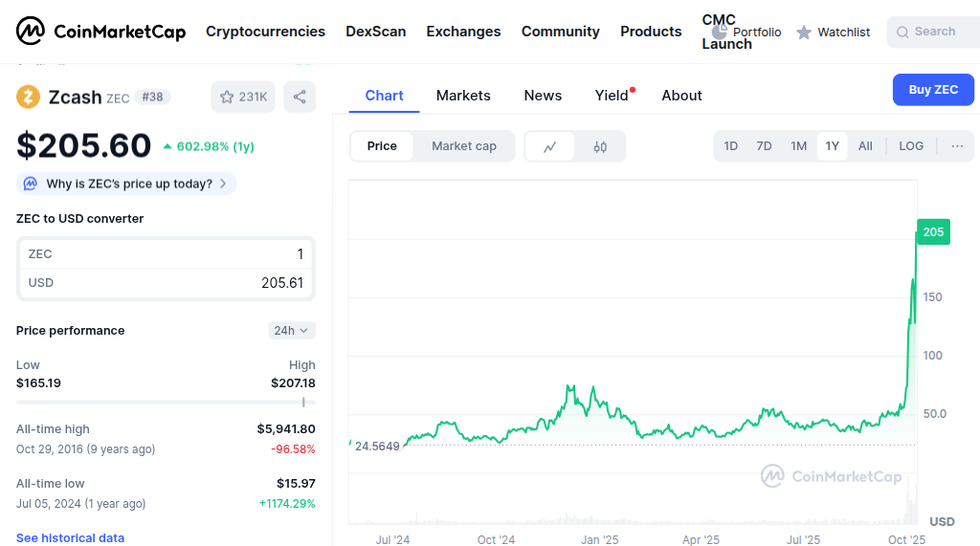This screenshot has width=980, height=546.
Task: Click the Oct 29, 2016 date text
Action: point(85,449)
